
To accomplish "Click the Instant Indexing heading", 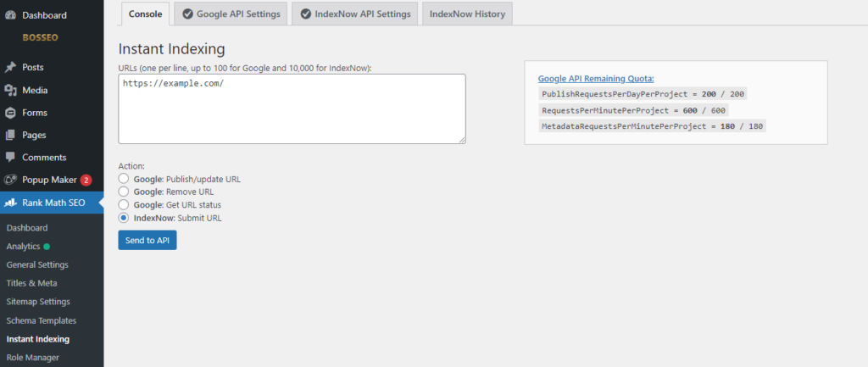I will point(171,48).
